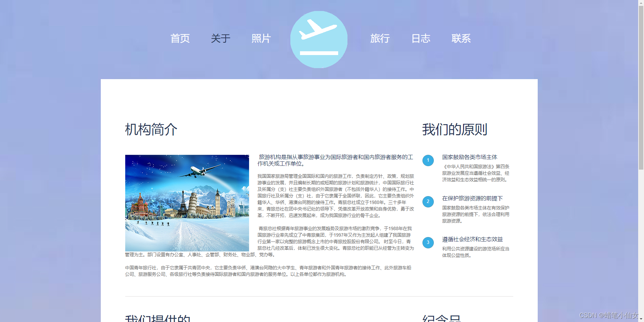The width and height of the screenshot is (644, 322).
Task: Click the airplane logo icon
Action: click(x=319, y=39)
